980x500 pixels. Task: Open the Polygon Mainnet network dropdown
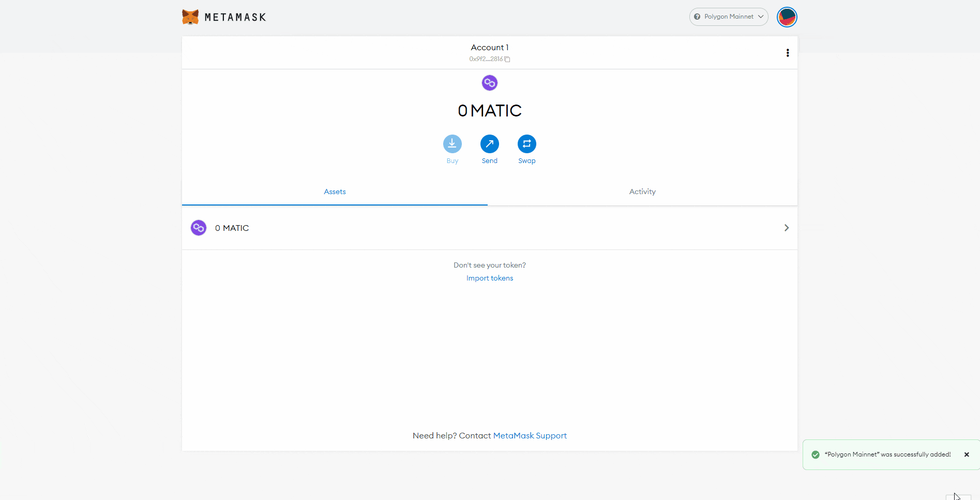click(x=729, y=17)
